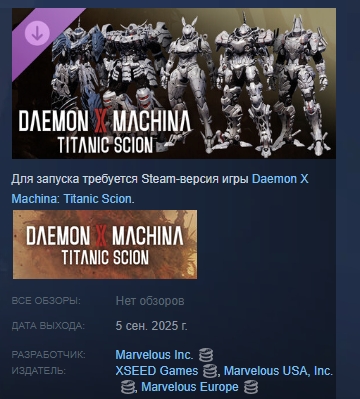Viewport: 360px width, 399px height.
Task: Follow the Marvelous USA, Inc. publisher link
Action: 278,371
